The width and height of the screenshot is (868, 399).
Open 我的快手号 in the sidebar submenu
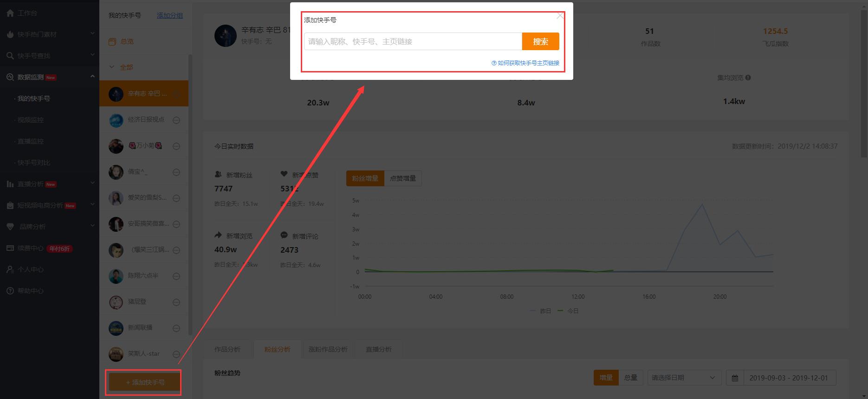pyautogui.click(x=34, y=98)
